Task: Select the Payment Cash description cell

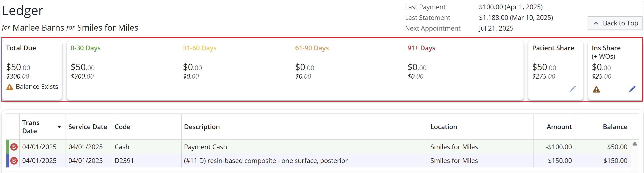Action: click(x=305, y=147)
